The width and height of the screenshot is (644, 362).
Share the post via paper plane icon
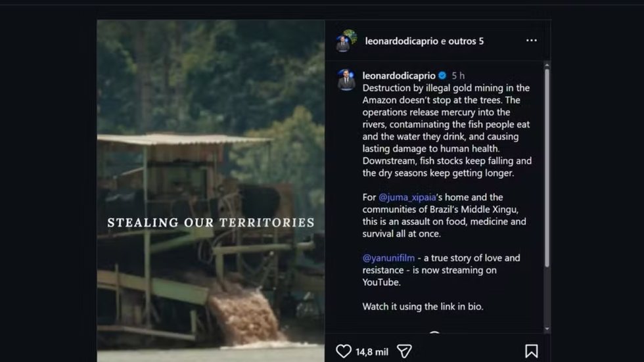pos(404,351)
